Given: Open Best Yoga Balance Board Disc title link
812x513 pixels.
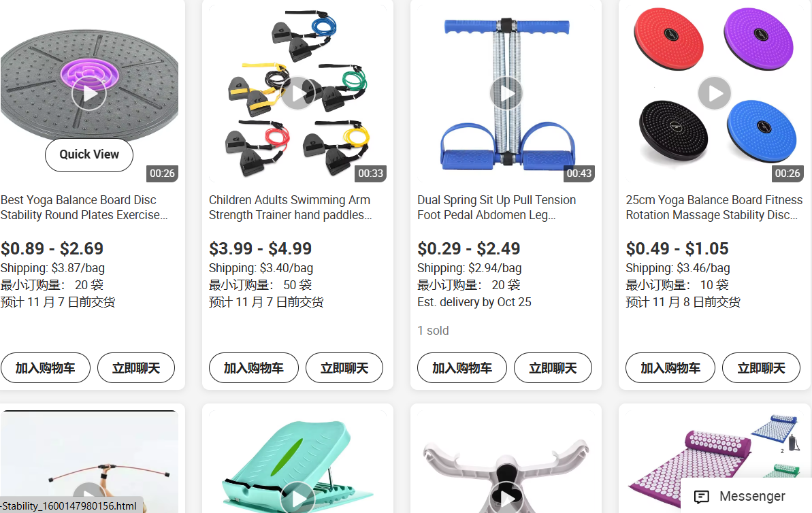Looking at the screenshot, I should (84, 208).
